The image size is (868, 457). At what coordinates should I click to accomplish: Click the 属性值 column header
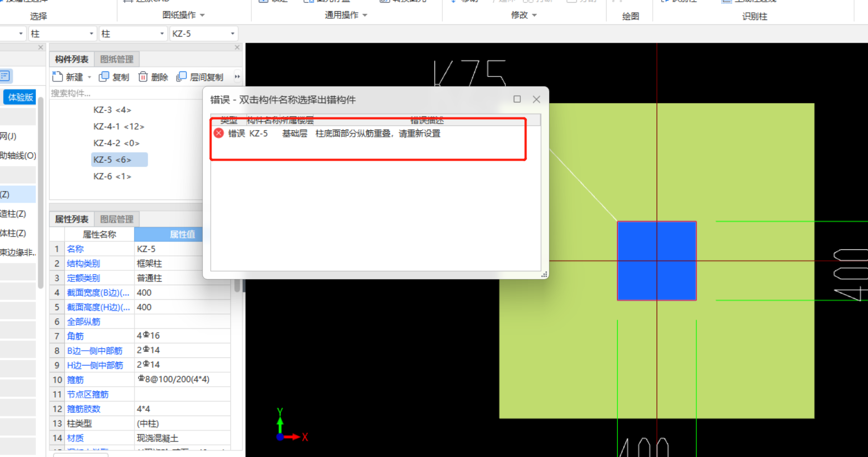[x=182, y=234]
